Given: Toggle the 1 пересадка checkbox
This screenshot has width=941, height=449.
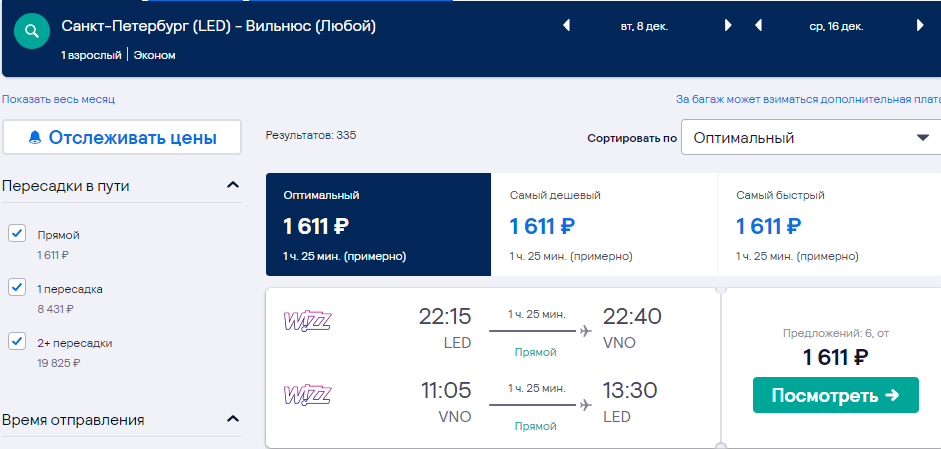Looking at the screenshot, I should pyautogui.click(x=17, y=287).
